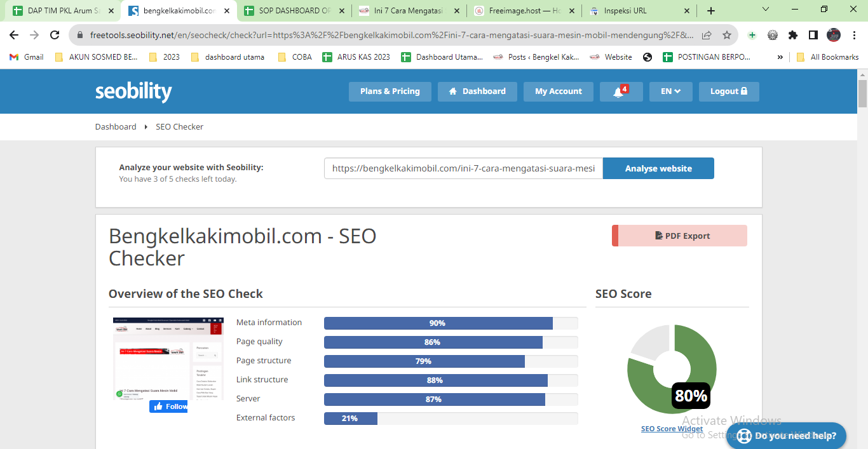This screenshot has height=449, width=868.
Task: Open the tab search dropdown arrow
Action: (x=765, y=10)
